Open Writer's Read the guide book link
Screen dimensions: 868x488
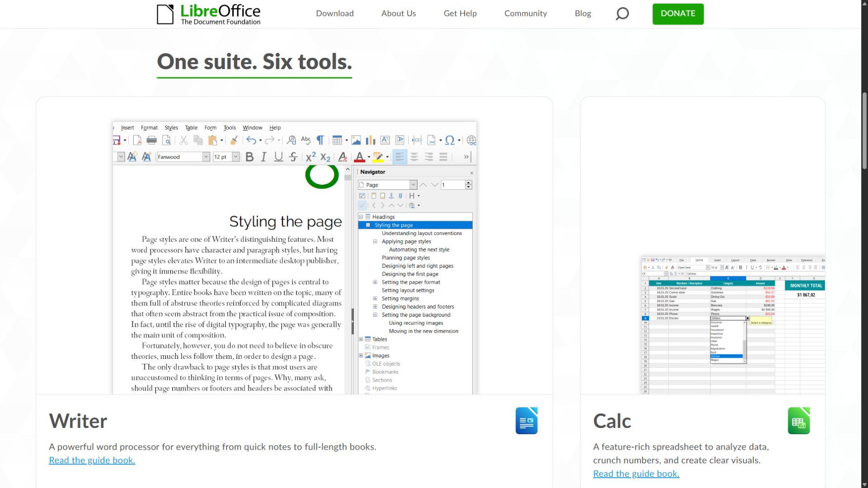click(92, 460)
